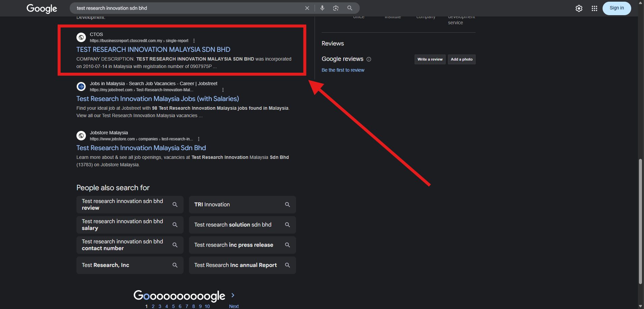The height and width of the screenshot is (309, 644).
Task: Search icon on 'inc press release' suggestion
Action: tap(288, 245)
